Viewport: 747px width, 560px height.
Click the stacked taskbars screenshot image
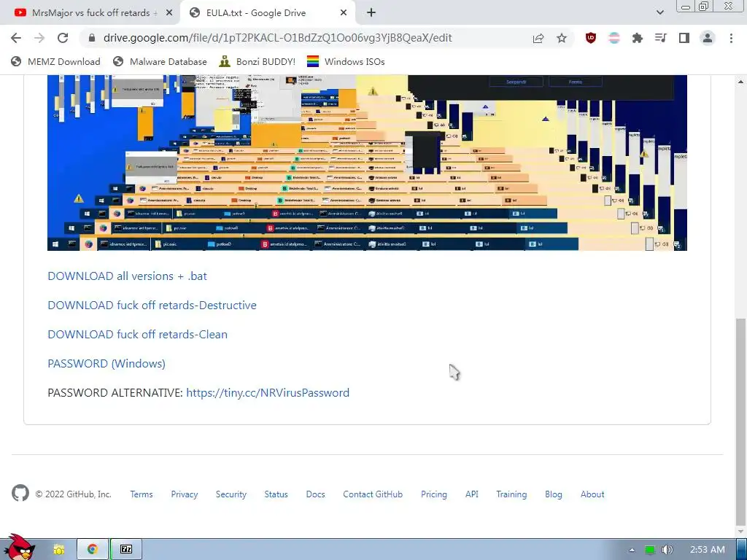(367, 163)
